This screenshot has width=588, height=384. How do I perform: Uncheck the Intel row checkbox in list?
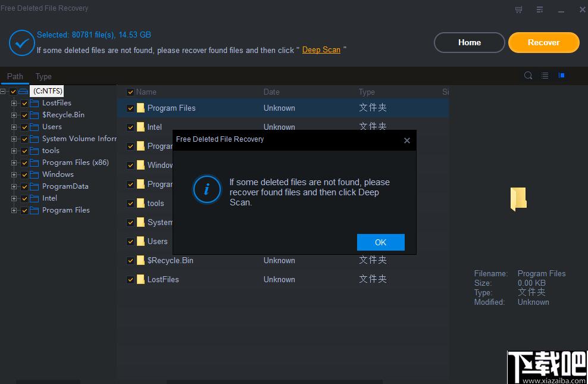tap(130, 127)
